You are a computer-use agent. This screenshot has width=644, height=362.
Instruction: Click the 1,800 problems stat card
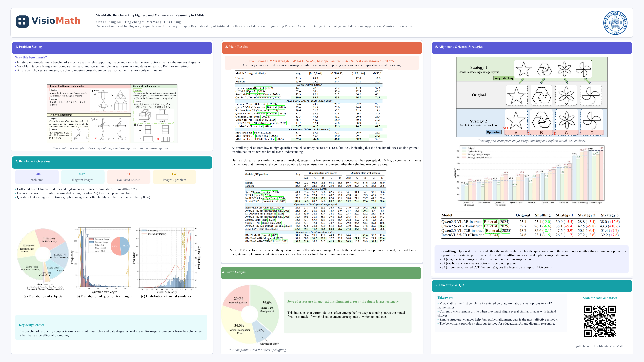click(37, 177)
